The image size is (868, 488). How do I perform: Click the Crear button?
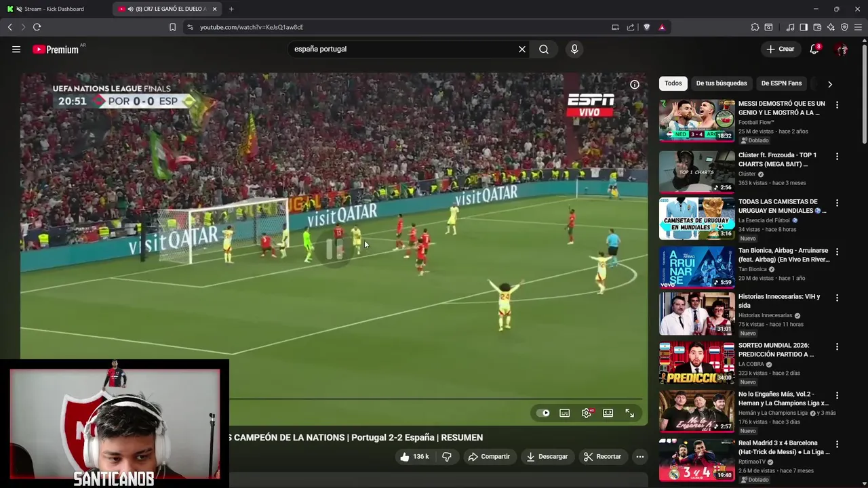click(x=780, y=49)
